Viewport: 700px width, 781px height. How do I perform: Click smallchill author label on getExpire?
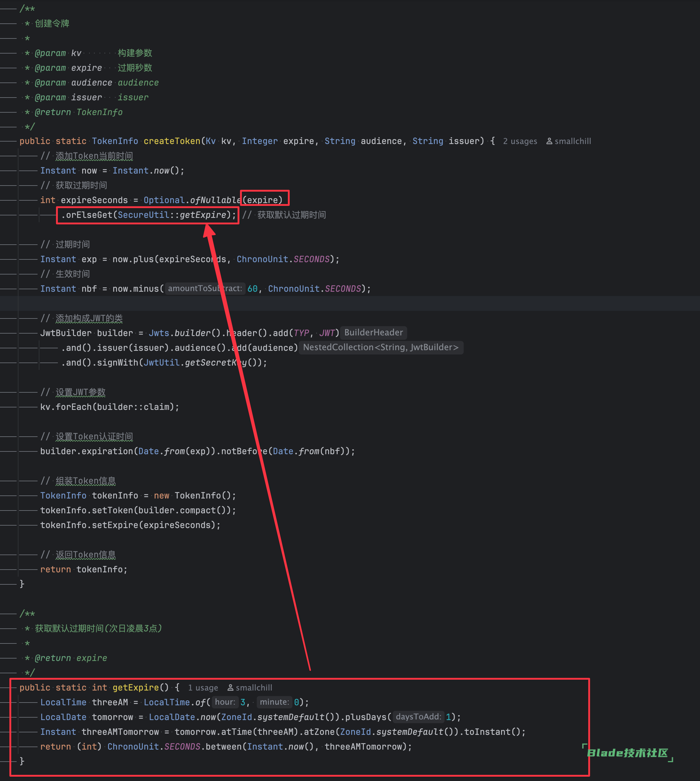click(x=254, y=688)
